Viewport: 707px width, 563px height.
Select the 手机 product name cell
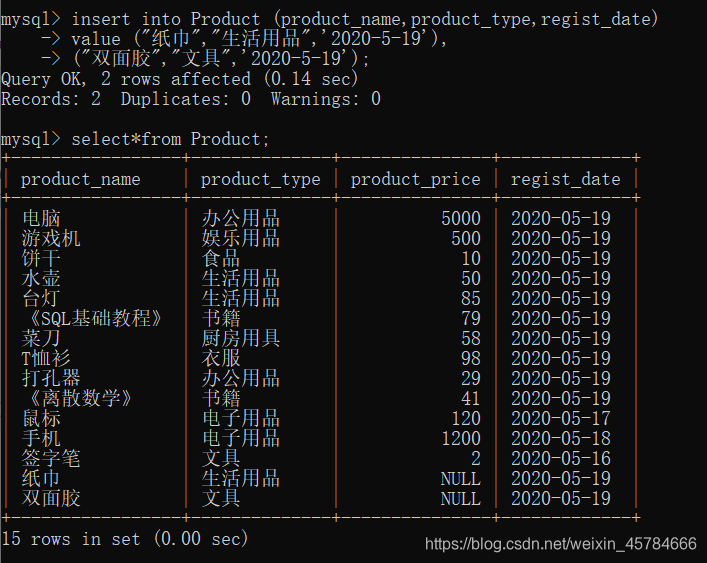pos(41,438)
